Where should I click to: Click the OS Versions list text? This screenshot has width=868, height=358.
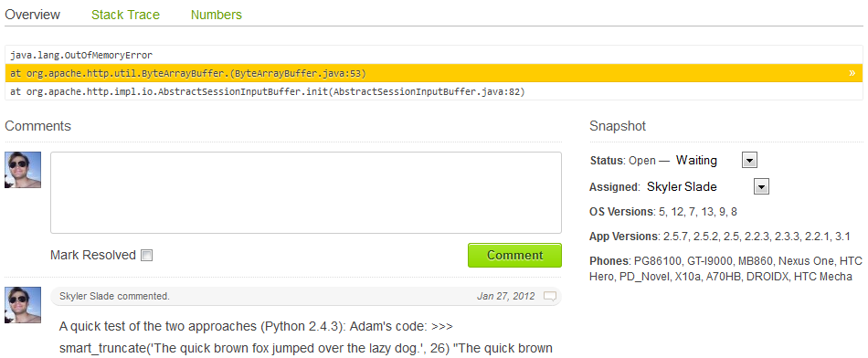663,212
